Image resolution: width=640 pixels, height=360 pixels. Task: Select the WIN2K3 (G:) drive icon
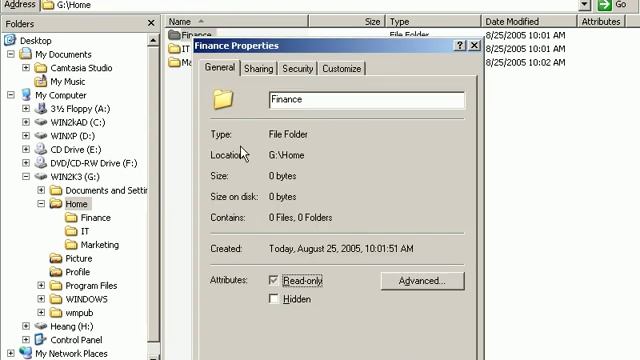41,176
